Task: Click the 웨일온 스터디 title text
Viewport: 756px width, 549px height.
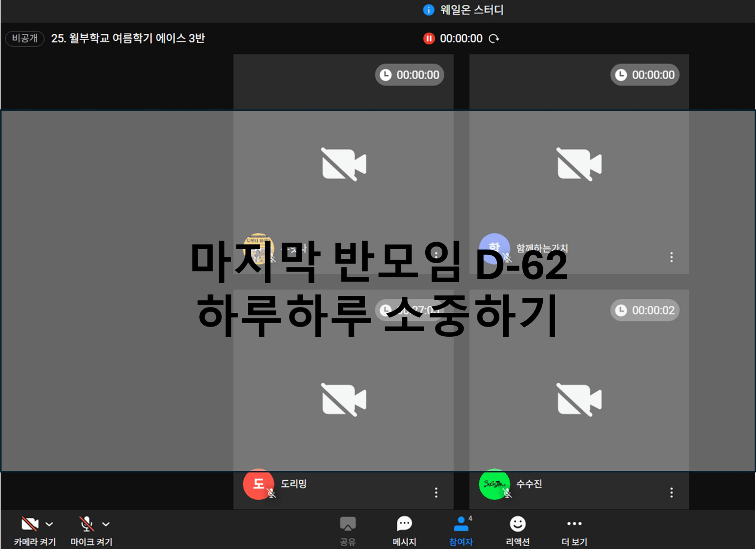Action: (x=472, y=10)
